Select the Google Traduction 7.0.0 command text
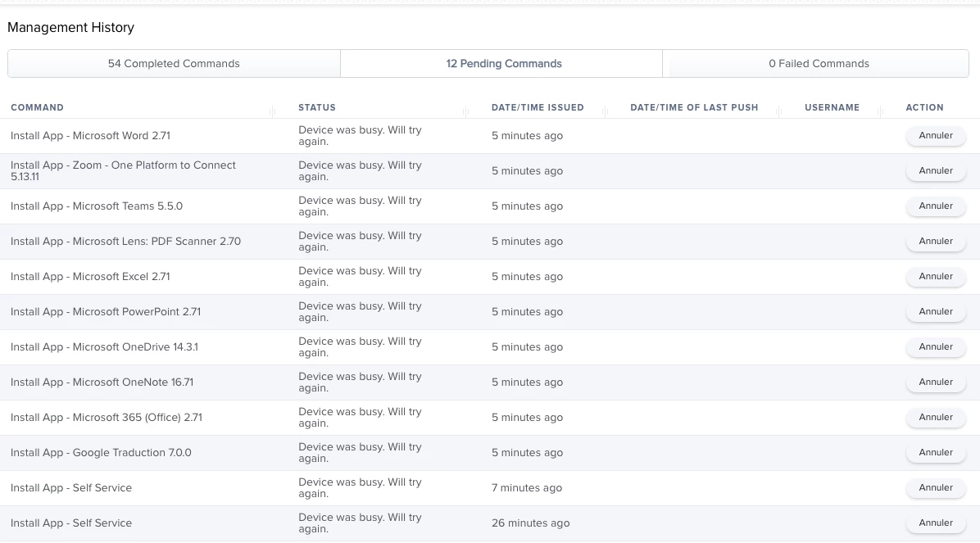The image size is (980, 543). tap(101, 452)
